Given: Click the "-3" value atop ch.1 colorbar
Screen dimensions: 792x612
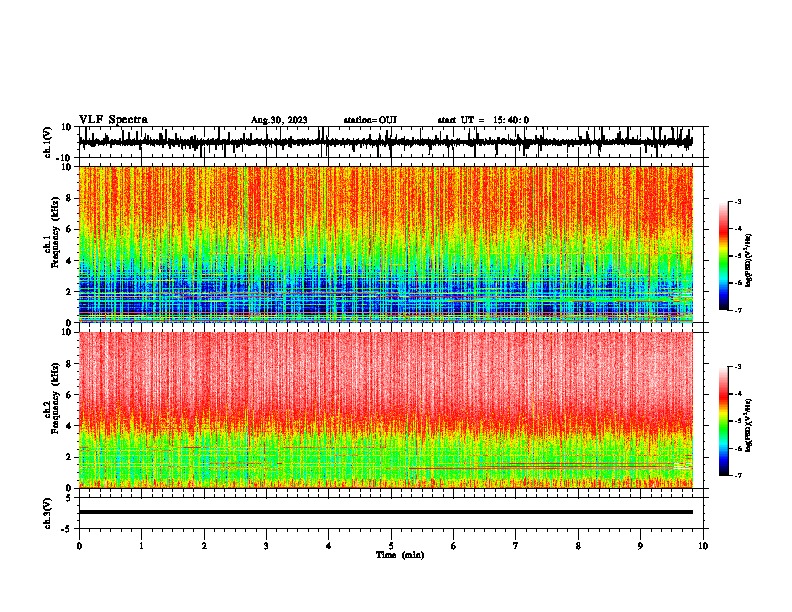Looking at the screenshot, I should [737, 201].
